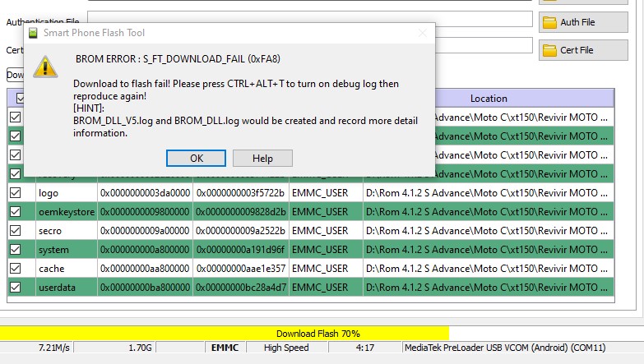This screenshot has height=364, width=644.
Task: Open Help for the BROM error
Action: coord(262,158)
